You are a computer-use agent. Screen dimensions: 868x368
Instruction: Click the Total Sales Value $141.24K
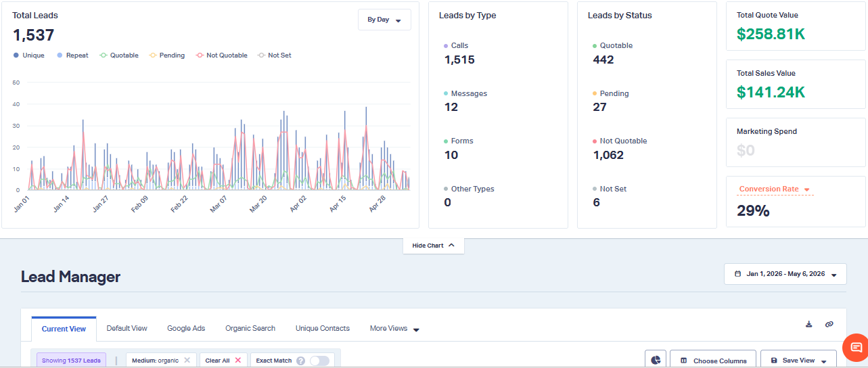771,92
